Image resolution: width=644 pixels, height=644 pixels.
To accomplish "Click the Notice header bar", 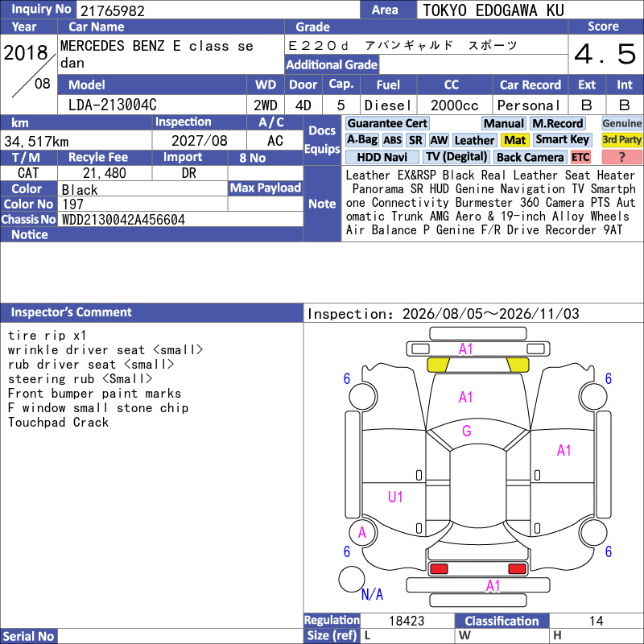I will [x=151, y=234].
